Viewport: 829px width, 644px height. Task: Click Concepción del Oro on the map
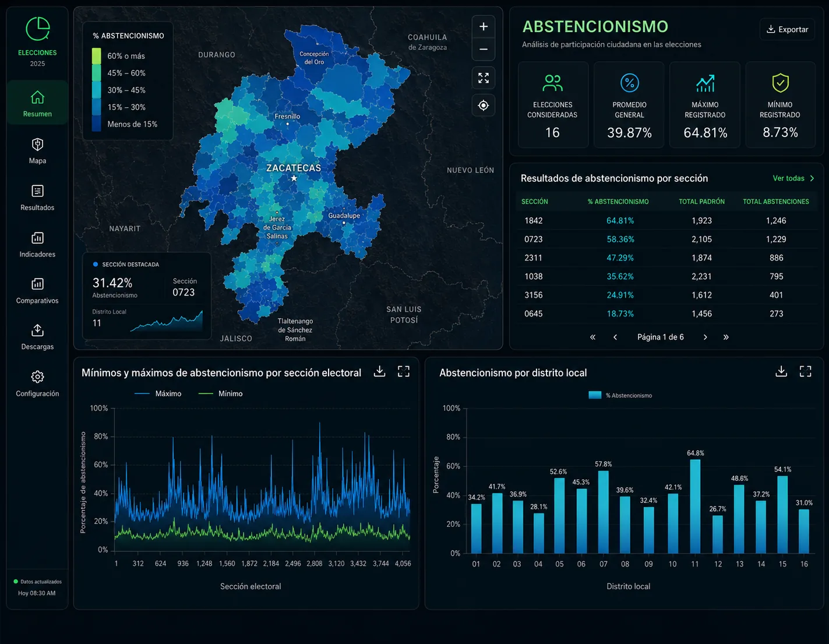click(314, 58)
